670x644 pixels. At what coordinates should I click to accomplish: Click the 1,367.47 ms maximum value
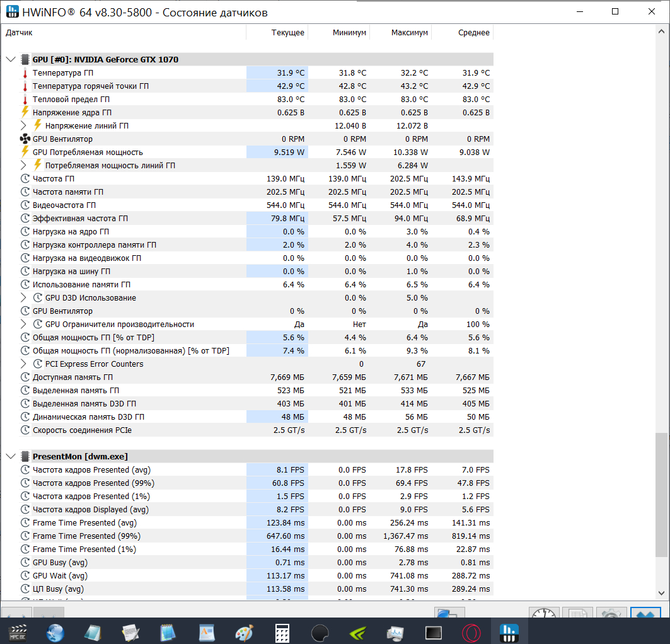click(405, 536)
